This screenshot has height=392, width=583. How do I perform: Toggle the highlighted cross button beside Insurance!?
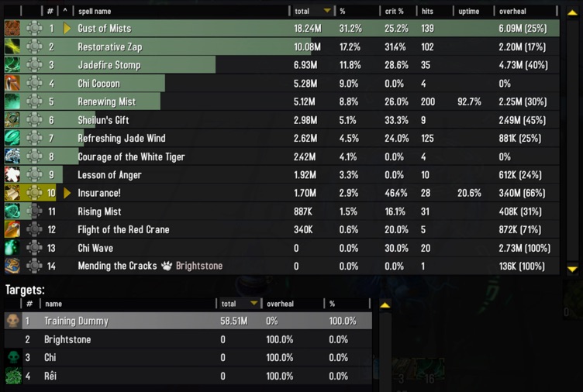tap(34, 193)
